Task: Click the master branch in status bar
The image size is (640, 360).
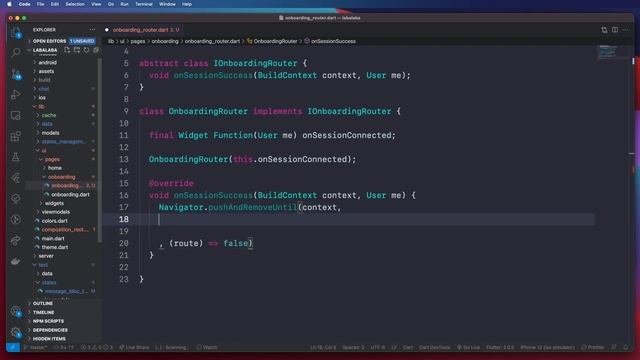Action: click(36, 347)
